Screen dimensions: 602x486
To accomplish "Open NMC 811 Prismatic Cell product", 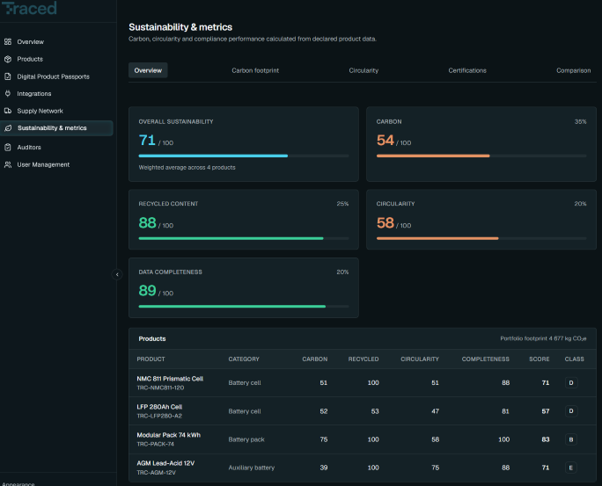I will pos(170,379).
